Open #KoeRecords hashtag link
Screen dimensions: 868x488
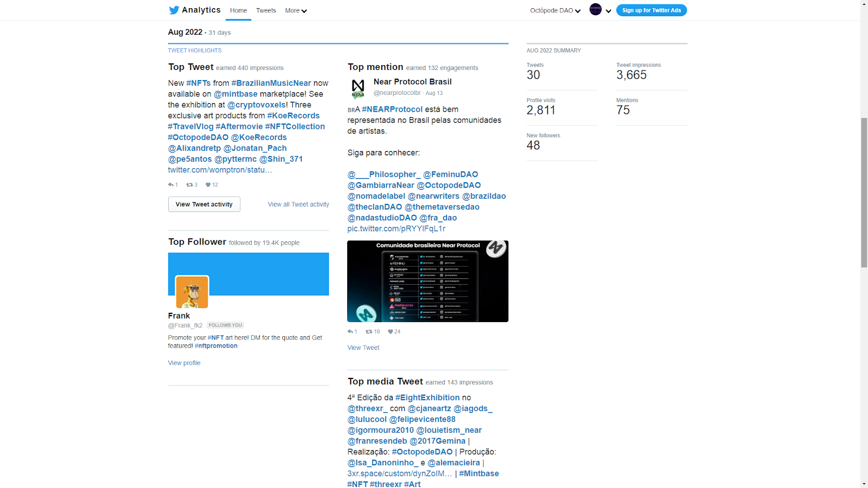click(293, 115)
